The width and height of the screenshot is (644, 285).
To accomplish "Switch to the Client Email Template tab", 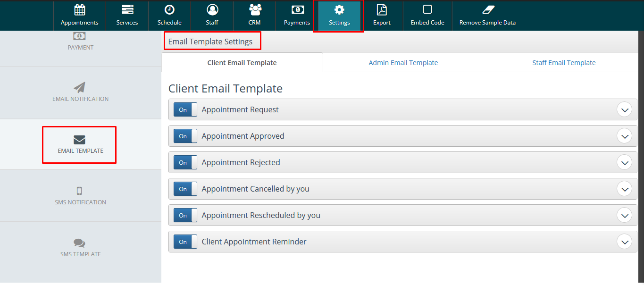I will pos(242,62).
